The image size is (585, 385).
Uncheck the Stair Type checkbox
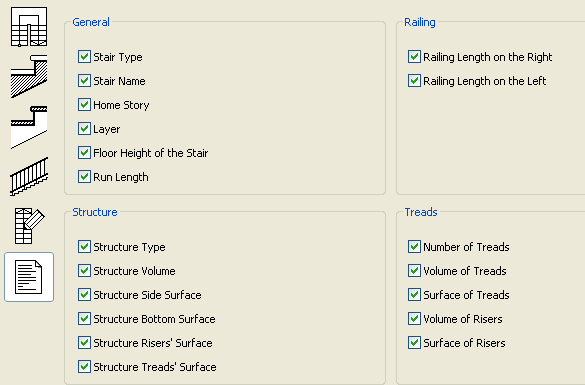click(84, 57)
